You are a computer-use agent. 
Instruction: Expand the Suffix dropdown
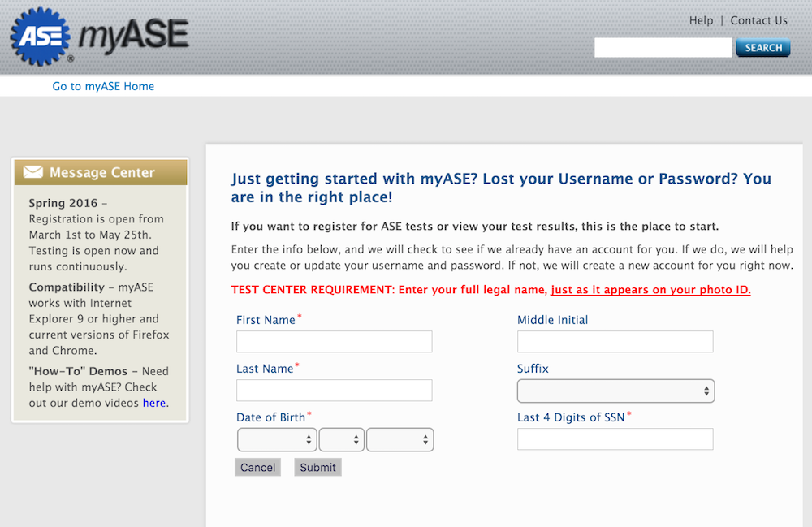tap(615, 391)
